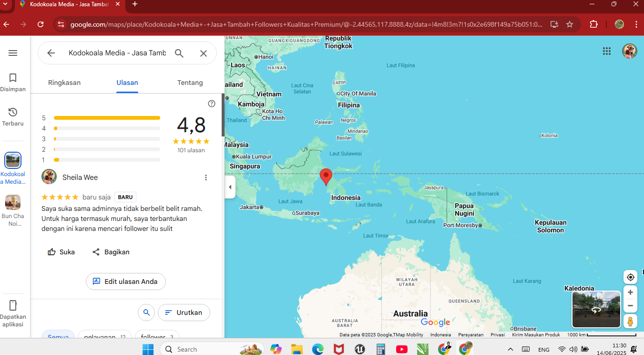Click the Chrome back navigation arrow
Viewport: 644px width, 355px height.
(x=7, y=24)
